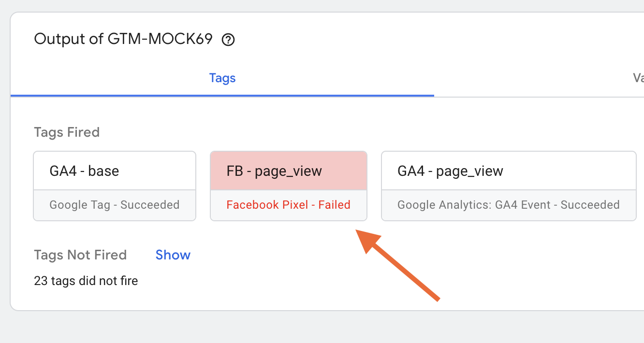Viewport: 644px width, 343px height.
Task: Click the Tags Fired section label
Action: point(66,132)
